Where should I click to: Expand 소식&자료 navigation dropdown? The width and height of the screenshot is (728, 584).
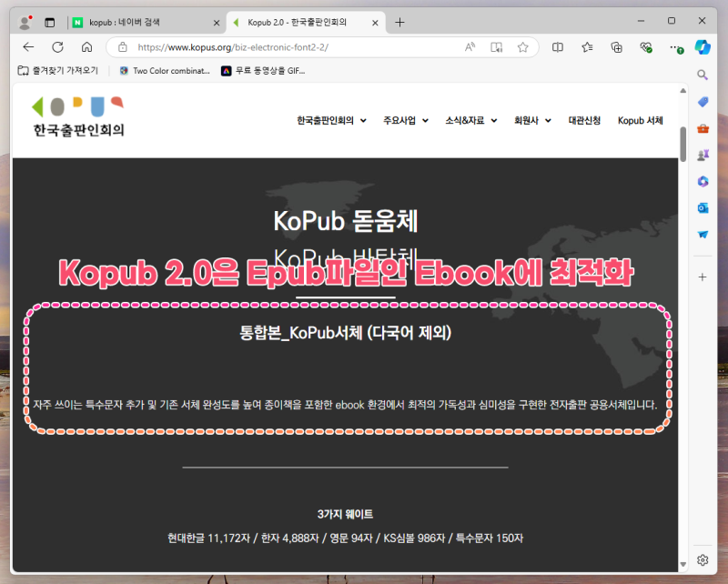pos(471,121)
